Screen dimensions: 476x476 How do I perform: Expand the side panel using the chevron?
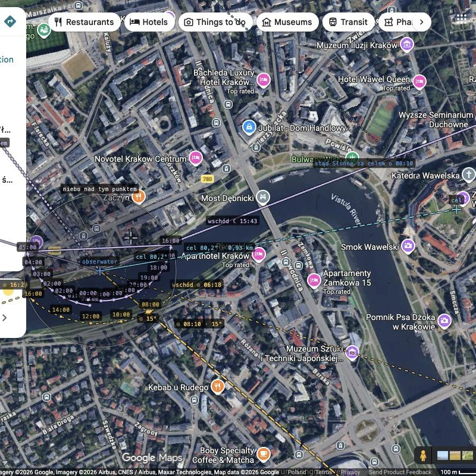(5, 318)
